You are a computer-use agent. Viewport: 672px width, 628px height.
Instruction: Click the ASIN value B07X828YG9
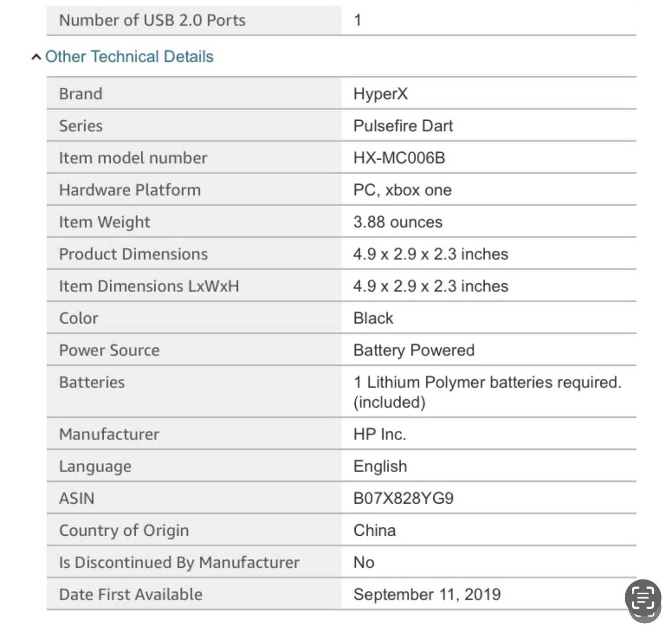point(403,498)
